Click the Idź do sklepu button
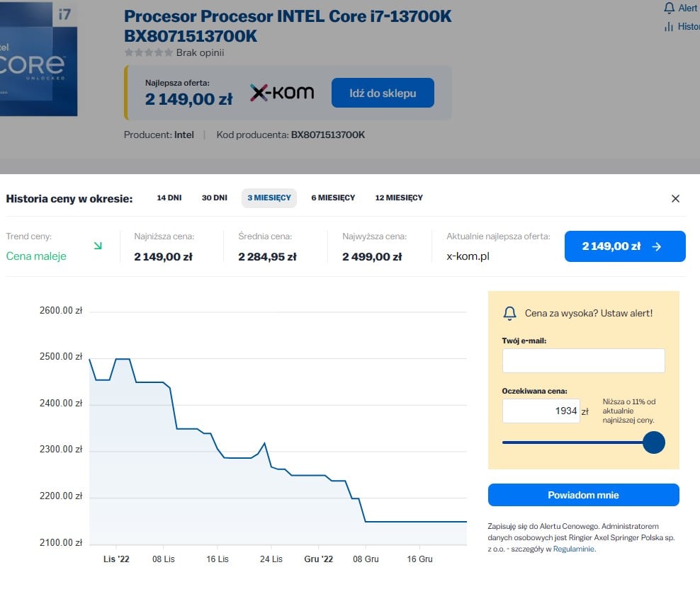700x594 pixels. point(383,93)
